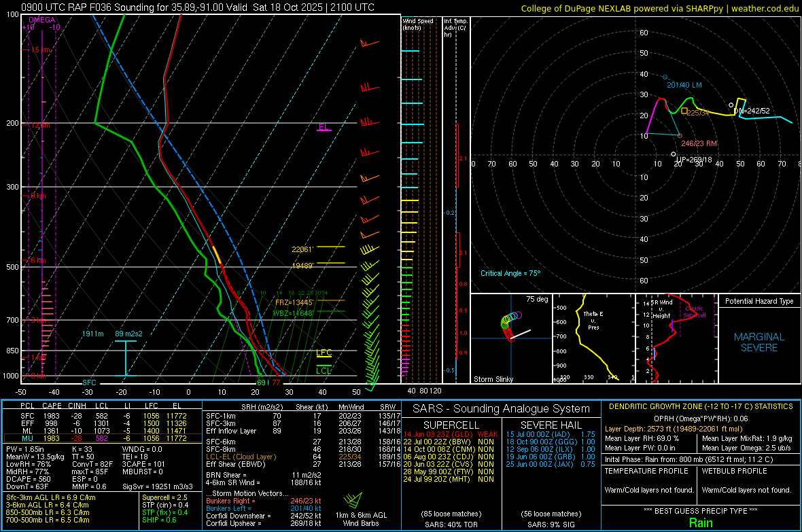Click the LFC level label on the skew-T
802x532 pixels.
click(x=324, y=353)
